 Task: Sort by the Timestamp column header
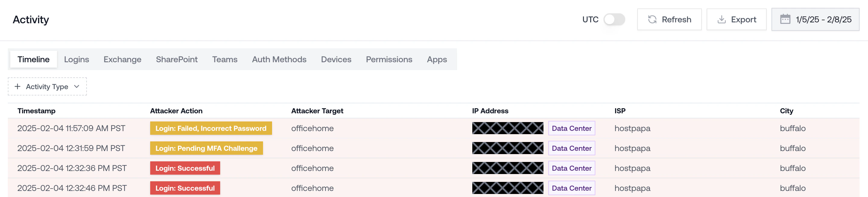tap(36, 111)
